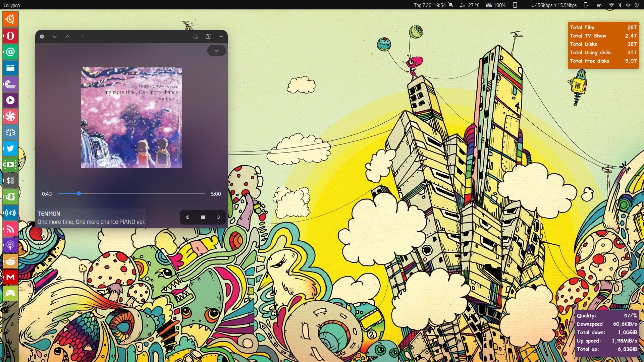The height and width of the screenshot is (362, 644).
Task: Open the three-dots more options menu
Action: click(221, 37)
